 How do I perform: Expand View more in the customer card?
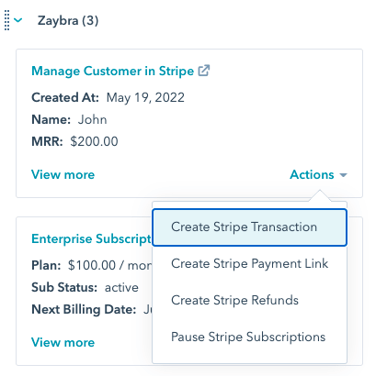pos(63,175)
